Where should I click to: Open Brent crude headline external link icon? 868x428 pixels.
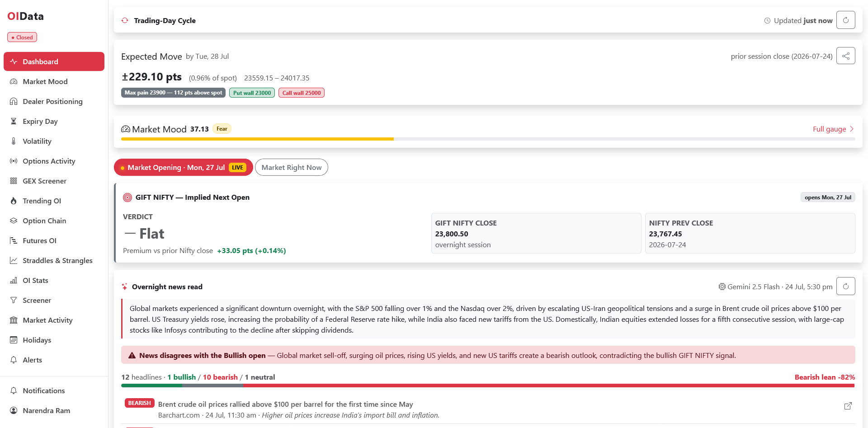click(848, 406)
